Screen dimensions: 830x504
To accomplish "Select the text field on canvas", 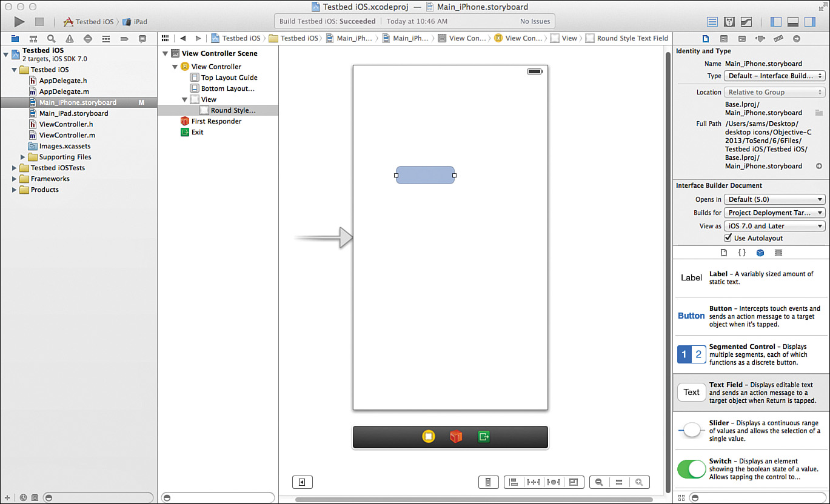I will click(425, 175).
